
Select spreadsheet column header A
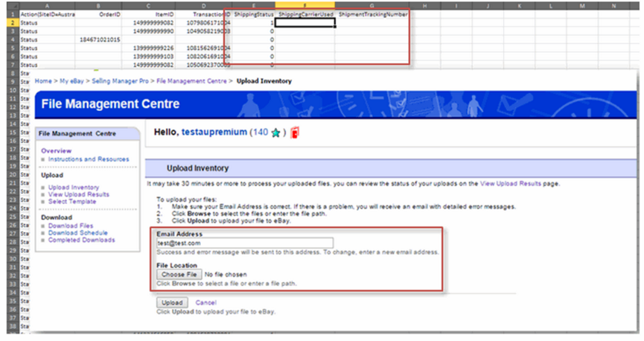click(47, 6)
